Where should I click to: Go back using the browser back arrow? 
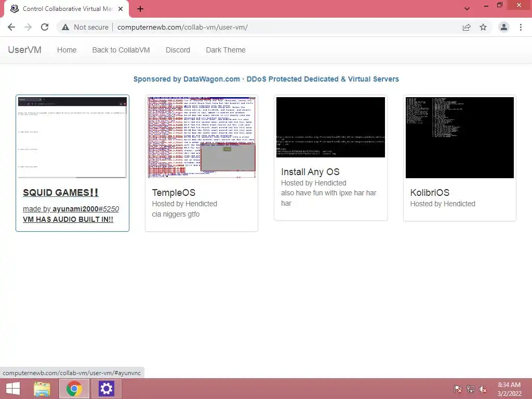point(11,27)
